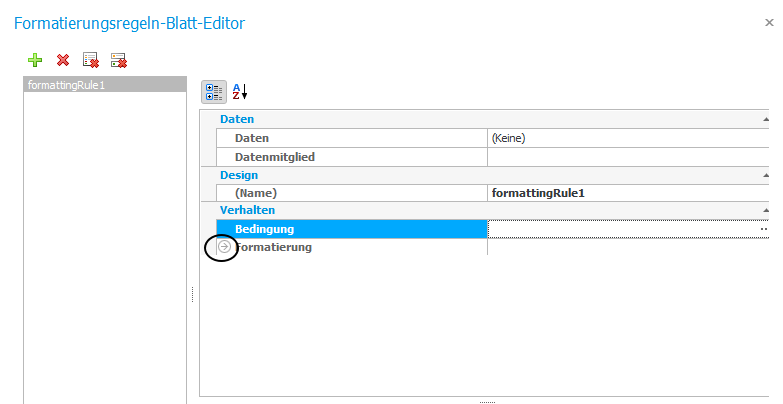Expand the Formatierung property arrow
The height and width of the screenshot is (404, 783).
pyautogui.click(x=224, y=247)
